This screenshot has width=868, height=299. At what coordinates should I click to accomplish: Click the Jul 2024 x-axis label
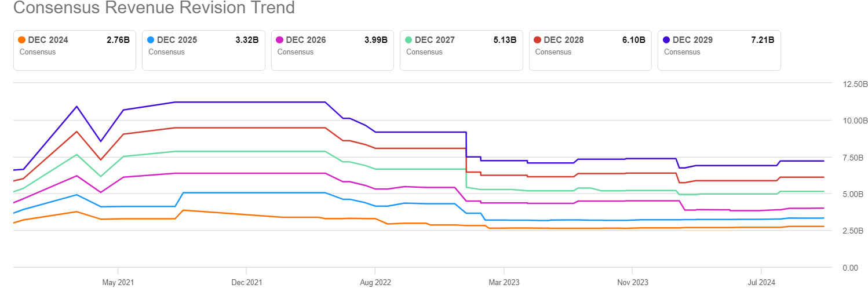[761, 283]
